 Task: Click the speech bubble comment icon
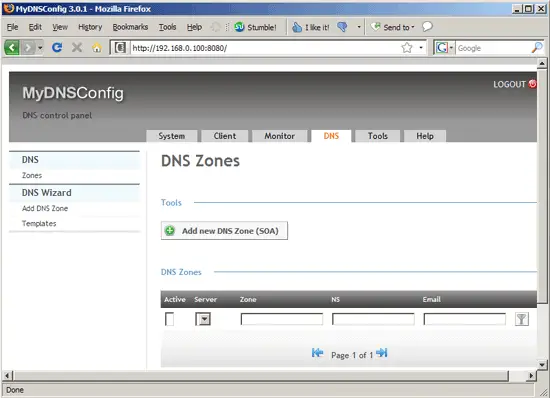coord(427,26)
